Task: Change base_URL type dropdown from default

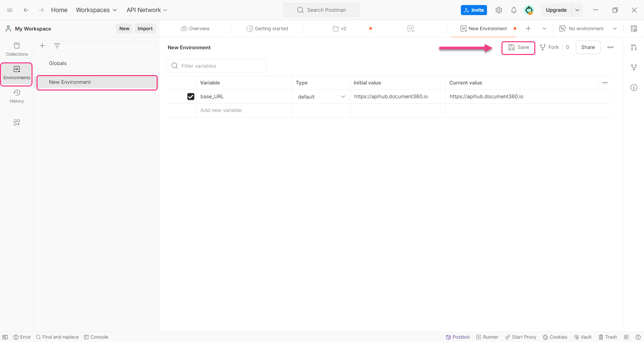Action: click(321, 97)
